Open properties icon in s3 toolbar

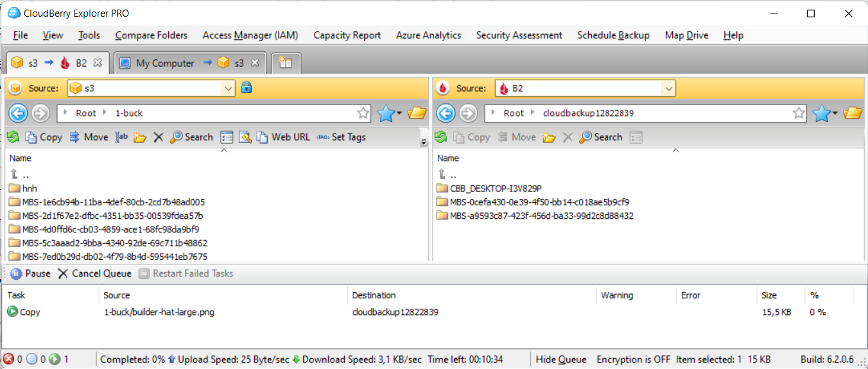227,137
